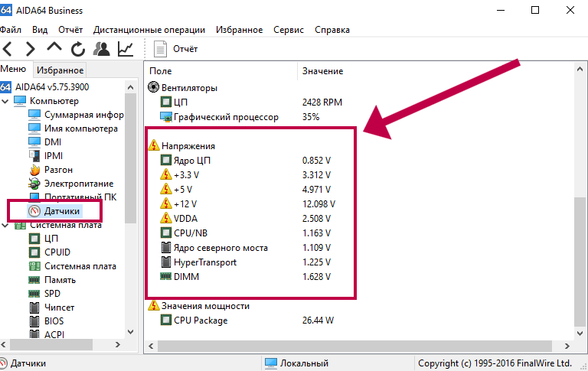Open the DMI tree item
The image size is (588, 371).
point(45,142)
